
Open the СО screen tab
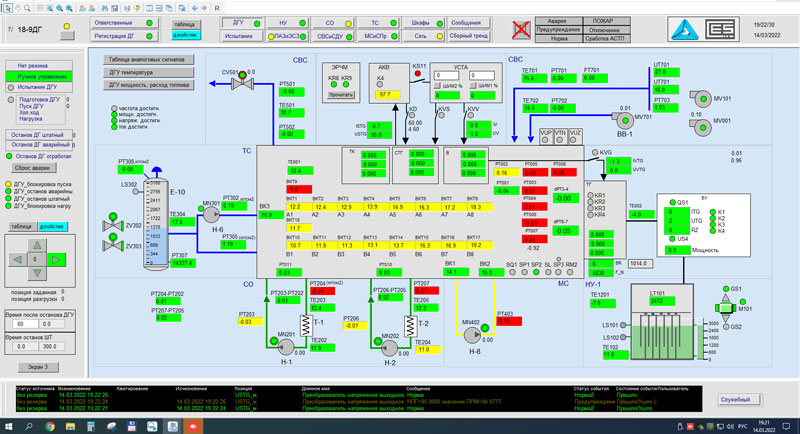coord(333,23)
